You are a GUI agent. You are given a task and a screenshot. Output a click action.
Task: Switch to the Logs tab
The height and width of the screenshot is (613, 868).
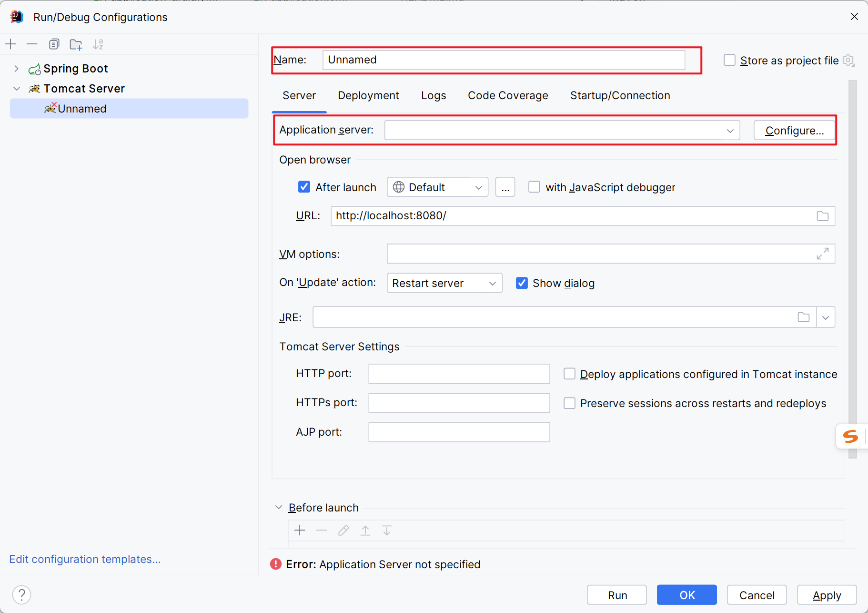point(434,95)
